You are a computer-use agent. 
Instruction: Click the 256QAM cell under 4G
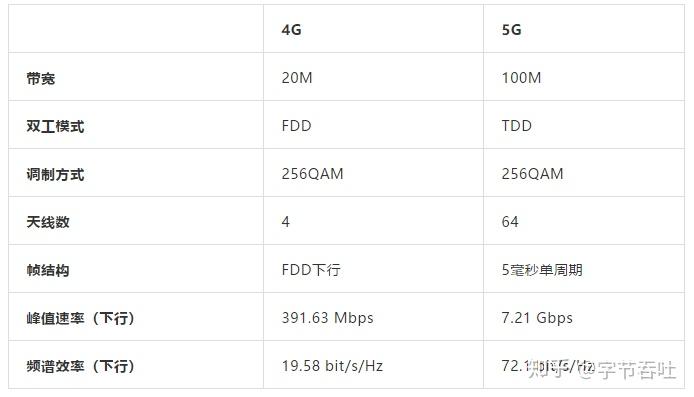pos(312,174)
